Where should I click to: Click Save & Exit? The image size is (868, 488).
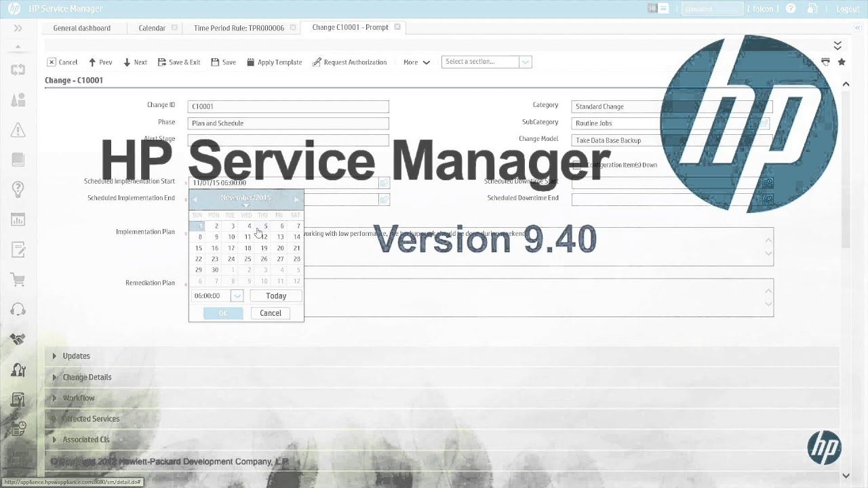click(179, 62)
